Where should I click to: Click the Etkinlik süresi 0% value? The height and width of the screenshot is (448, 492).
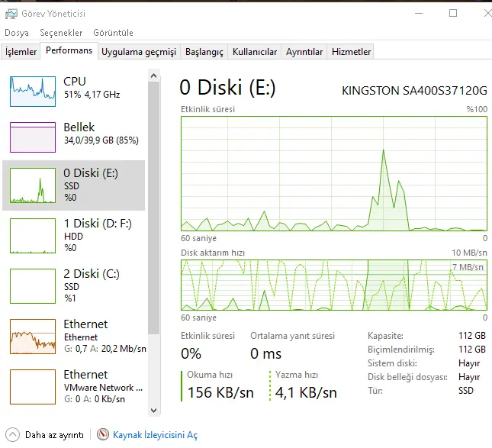tap(191, 354)
